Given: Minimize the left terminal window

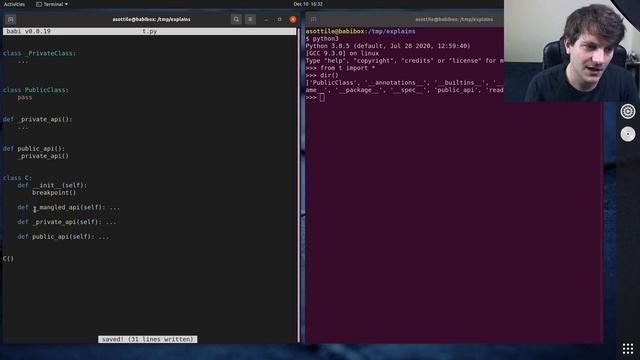Looking at the screenshot, I should pos(266,19).
